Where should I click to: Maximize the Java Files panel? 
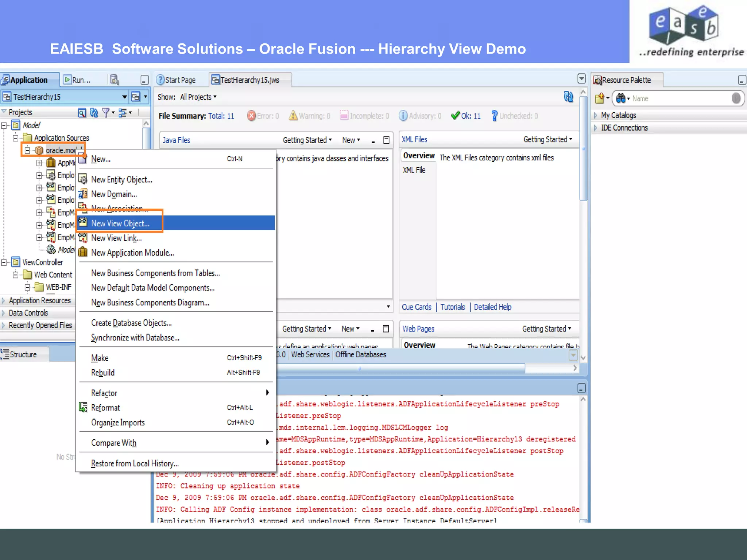(x=386, y=140)
